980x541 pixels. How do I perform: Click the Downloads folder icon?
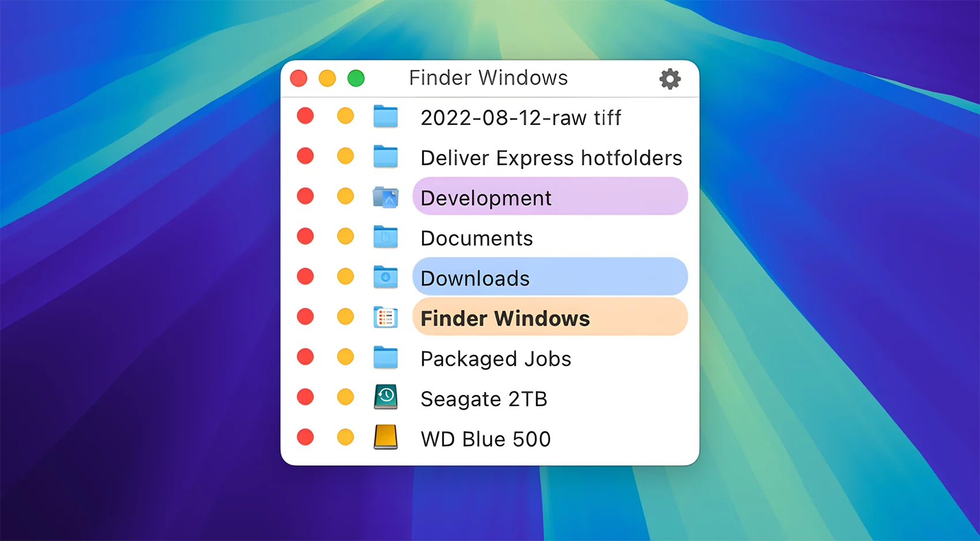click(x=385, y=277)
